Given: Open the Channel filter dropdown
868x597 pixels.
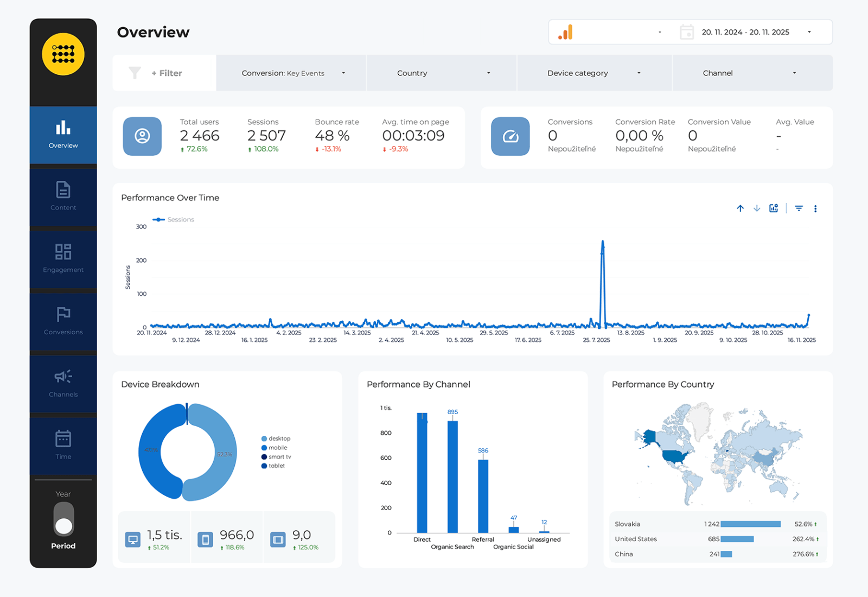Looking at the screenshot, I should pos(752,73).
